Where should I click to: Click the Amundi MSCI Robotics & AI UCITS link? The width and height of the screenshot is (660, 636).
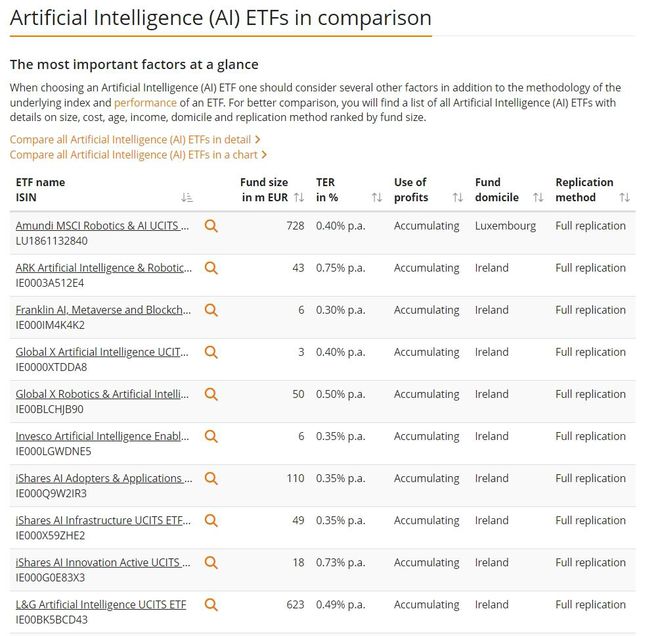(x=102, y=226)
